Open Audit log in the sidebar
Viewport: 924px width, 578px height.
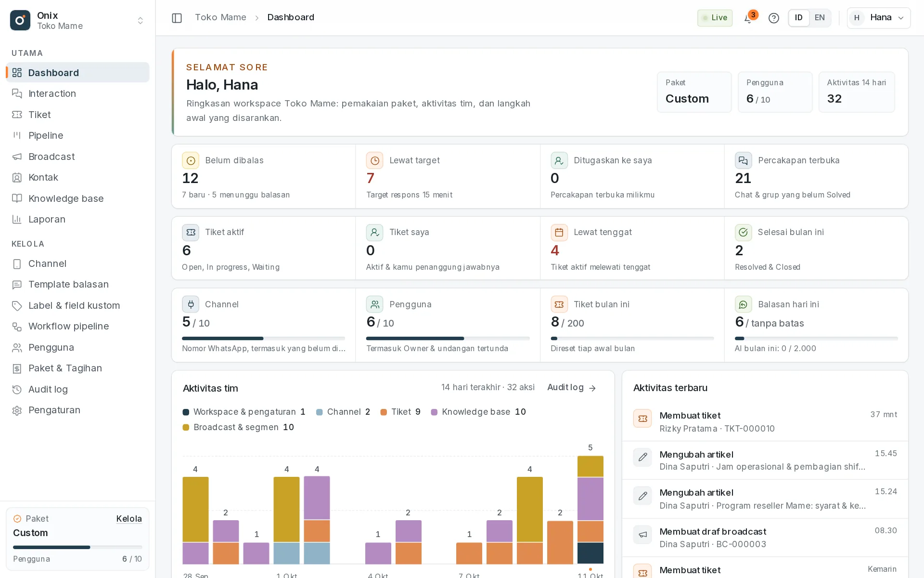(x=77, y=389)
